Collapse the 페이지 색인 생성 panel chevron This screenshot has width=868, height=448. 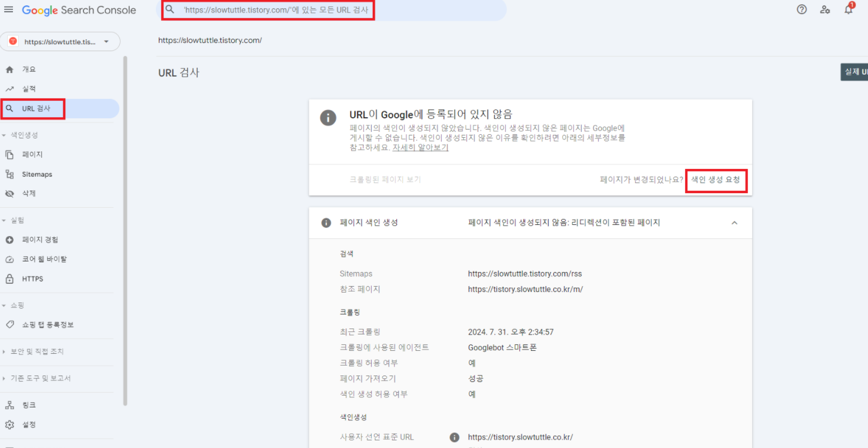coord(735,223)
